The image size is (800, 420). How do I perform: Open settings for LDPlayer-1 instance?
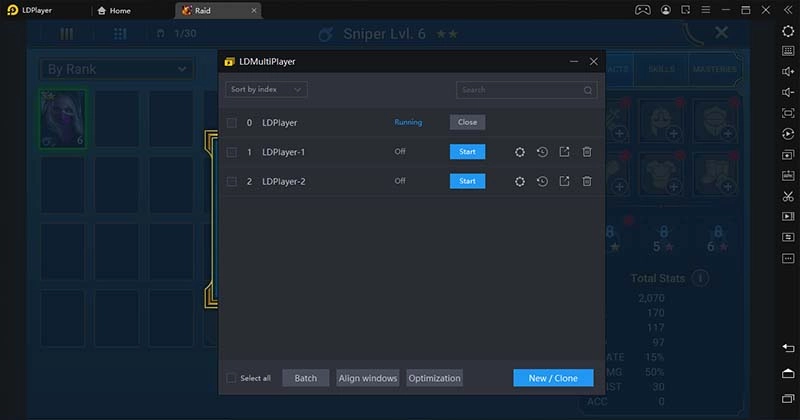click(520, 152)
